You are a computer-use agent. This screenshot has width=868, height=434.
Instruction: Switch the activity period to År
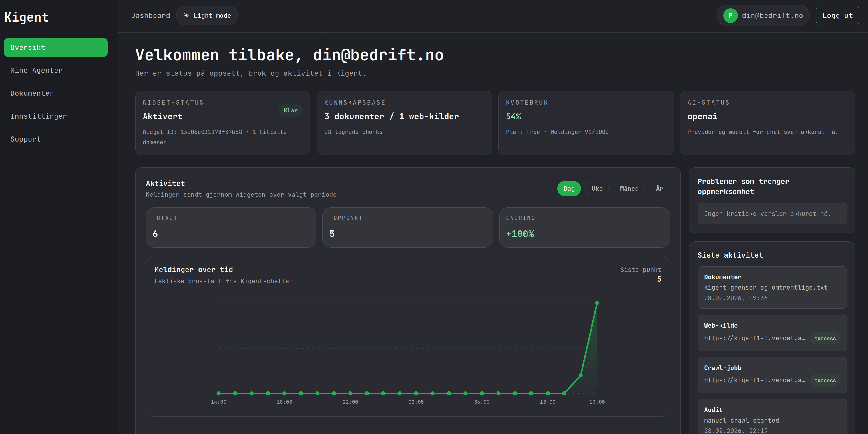(659, 188)
